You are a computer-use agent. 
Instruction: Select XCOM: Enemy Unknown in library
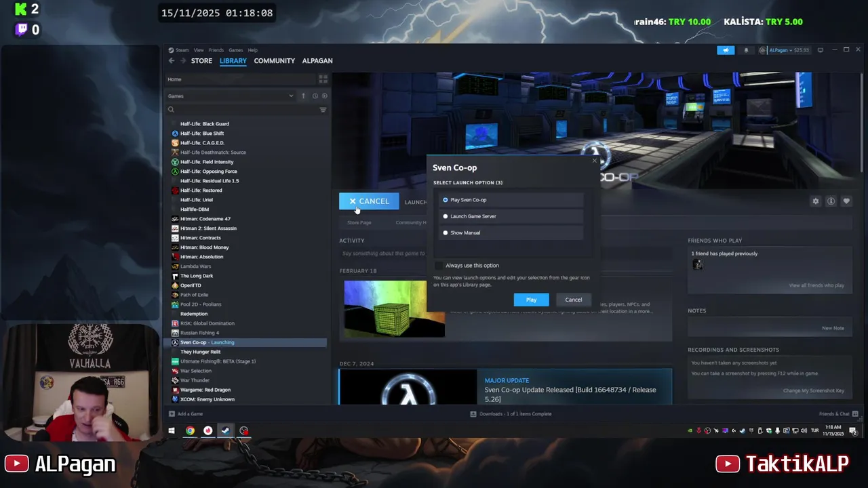click(208, 399)
